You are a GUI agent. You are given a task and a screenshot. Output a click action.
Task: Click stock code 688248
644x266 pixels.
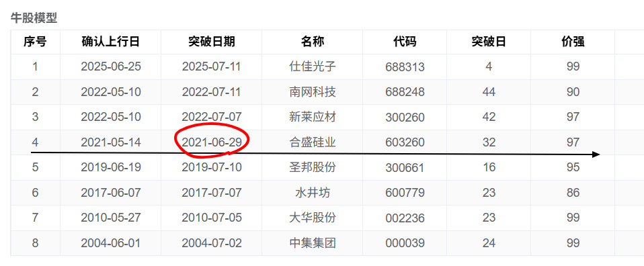(x=405, y=92)
